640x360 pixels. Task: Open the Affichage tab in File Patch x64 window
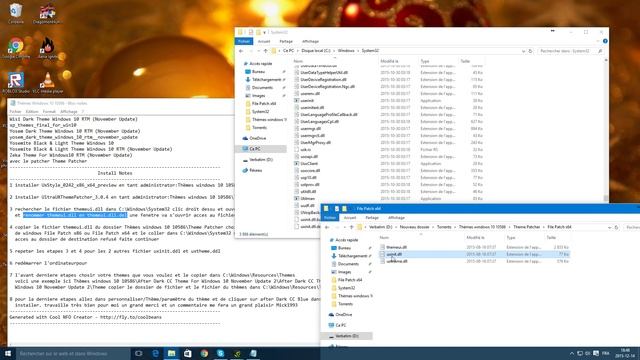tap(396, 218)
